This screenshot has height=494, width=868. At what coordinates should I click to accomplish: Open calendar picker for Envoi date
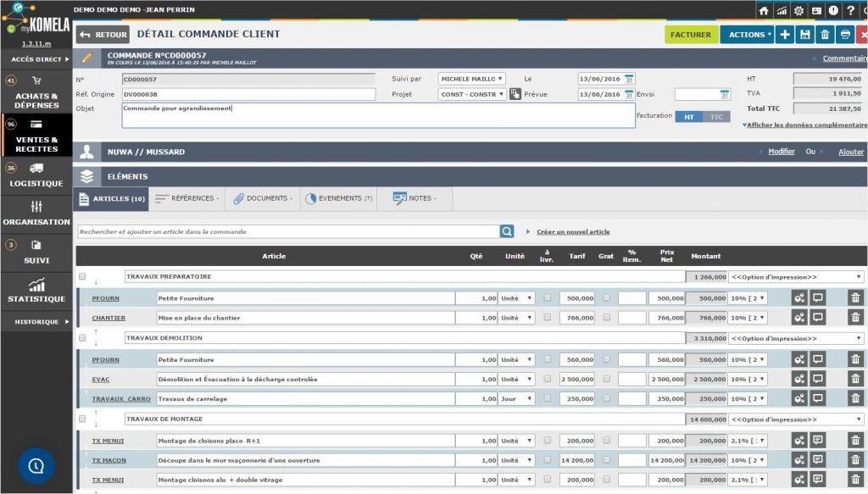pyautogui.click(x=724, y=94)
